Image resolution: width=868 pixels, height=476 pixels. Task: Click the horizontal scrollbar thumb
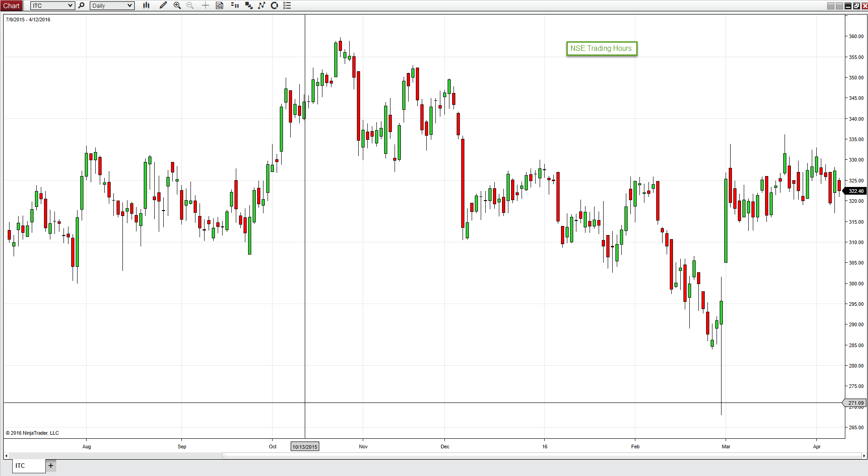pos(542,456)
